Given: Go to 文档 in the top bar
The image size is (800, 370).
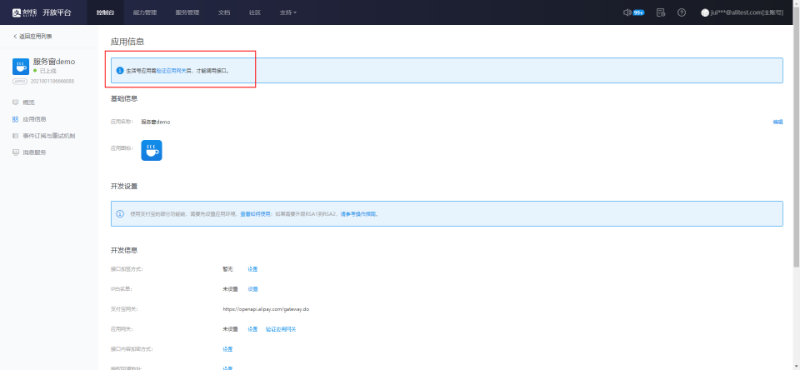Looking at the screenshot, I should point(224,12).
